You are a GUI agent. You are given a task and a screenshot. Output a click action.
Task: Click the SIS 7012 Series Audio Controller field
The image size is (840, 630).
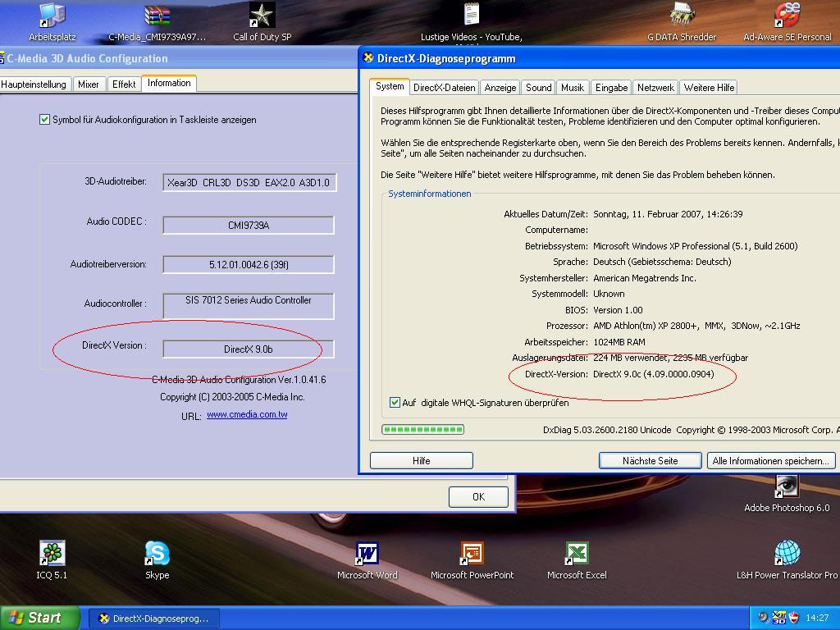(x=249, y=306)
